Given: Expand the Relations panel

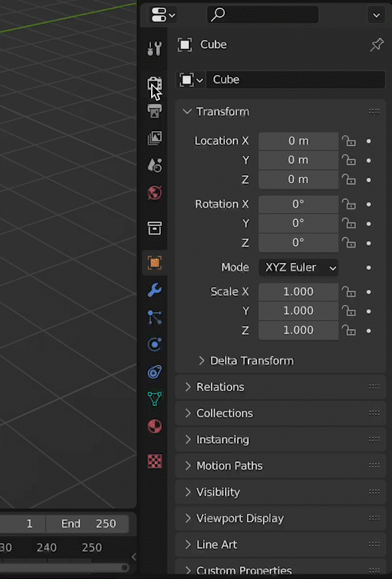Looking at the screenshot, I should 220,387.
